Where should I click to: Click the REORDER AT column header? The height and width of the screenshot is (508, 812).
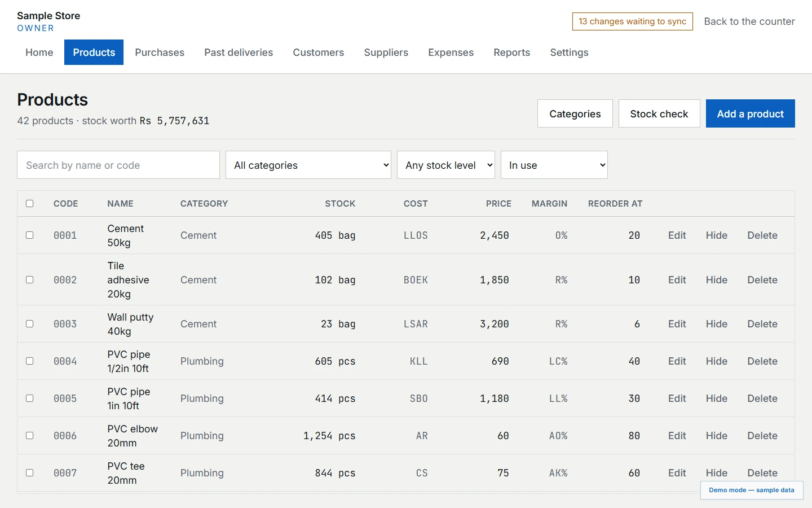pyautogui.click(x=615, y=204)
